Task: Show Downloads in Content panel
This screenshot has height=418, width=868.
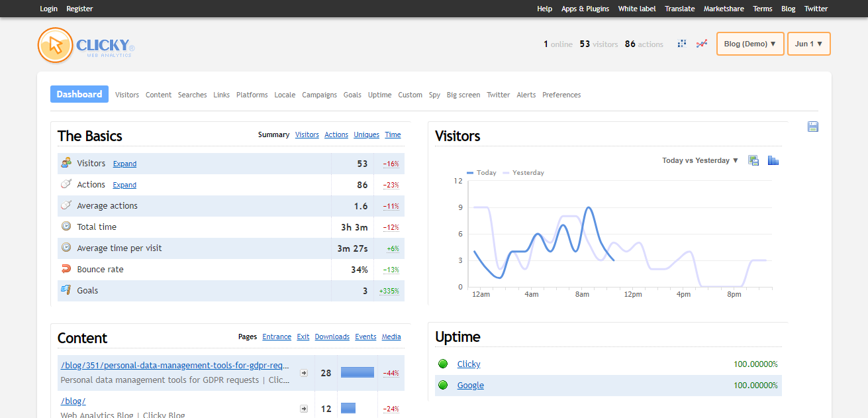Action: pos(332,337)
